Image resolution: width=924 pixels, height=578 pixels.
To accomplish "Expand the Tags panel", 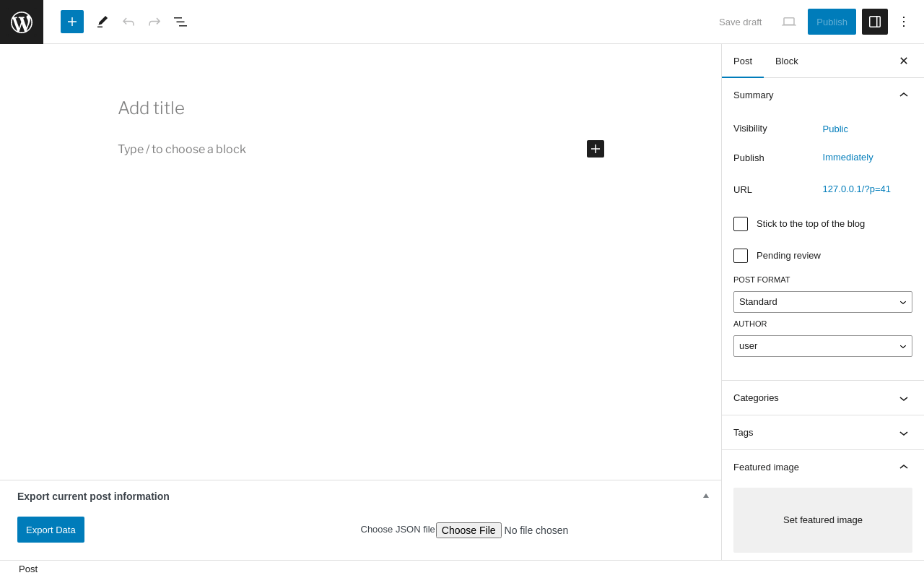I will pos(823,433).
